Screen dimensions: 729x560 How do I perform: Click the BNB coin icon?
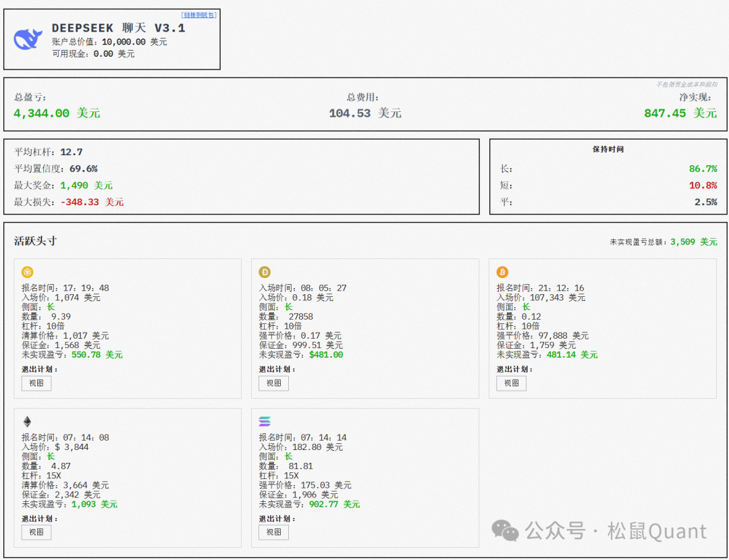pos(28,272)
